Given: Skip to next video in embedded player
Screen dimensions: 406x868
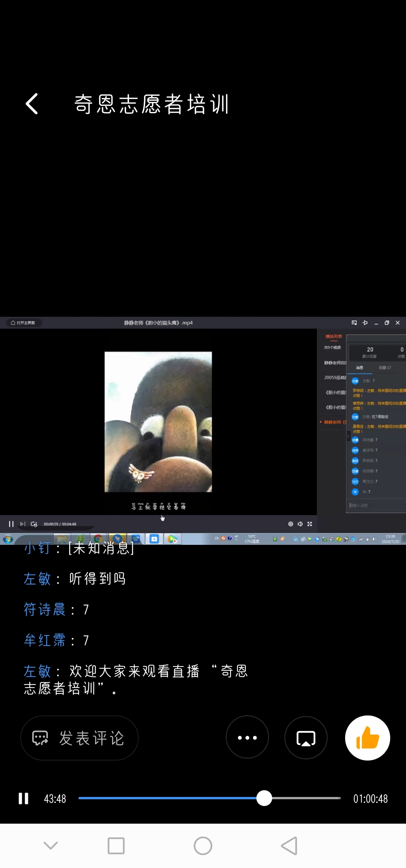Looking at the screenshot, I should [x=23, y=524].
